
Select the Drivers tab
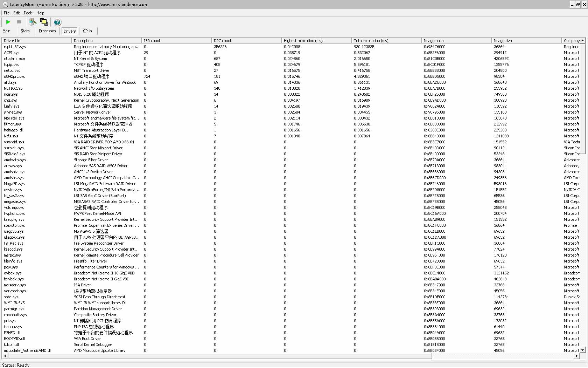[70, 31]
